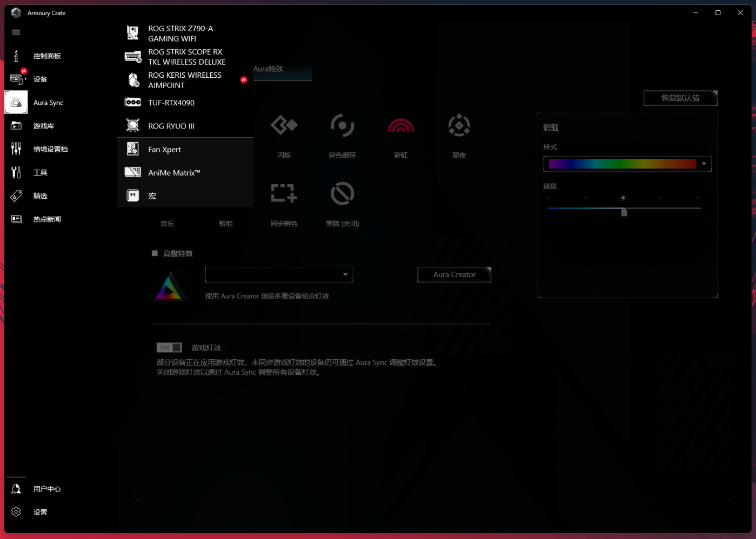The width and height of the screenshot is (756, 539).
Task: Select the Aura Sync sidebar icon
Action: [16, 103]
